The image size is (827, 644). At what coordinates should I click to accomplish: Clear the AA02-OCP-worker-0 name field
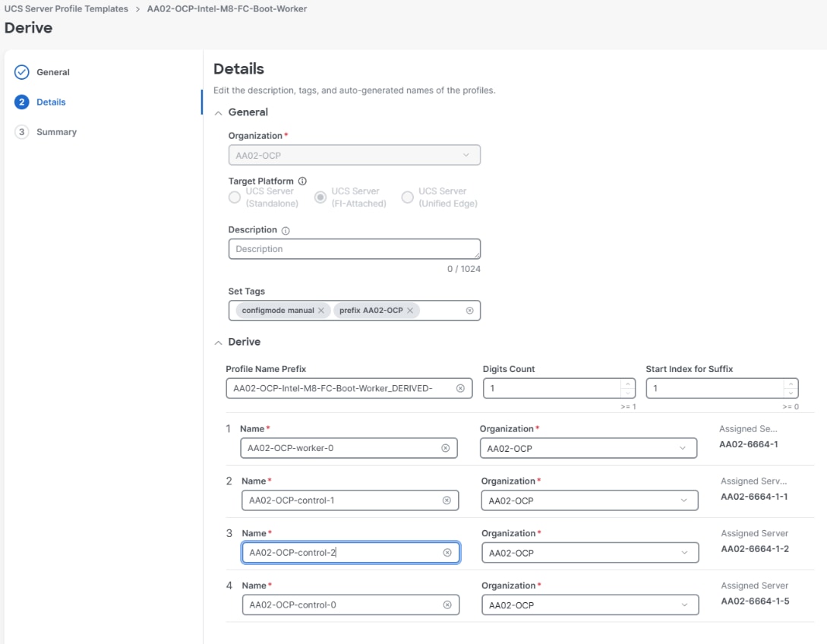click(446, 448)
